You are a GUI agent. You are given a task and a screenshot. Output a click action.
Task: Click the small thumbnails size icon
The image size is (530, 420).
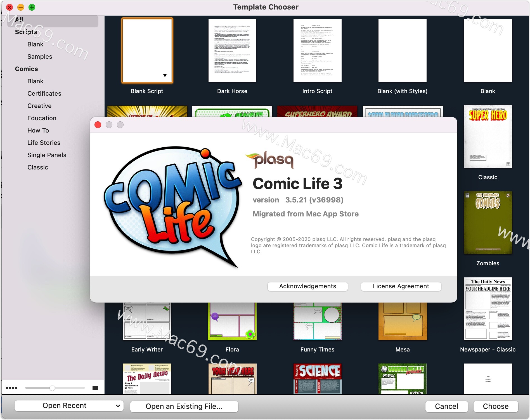[11, 388]
